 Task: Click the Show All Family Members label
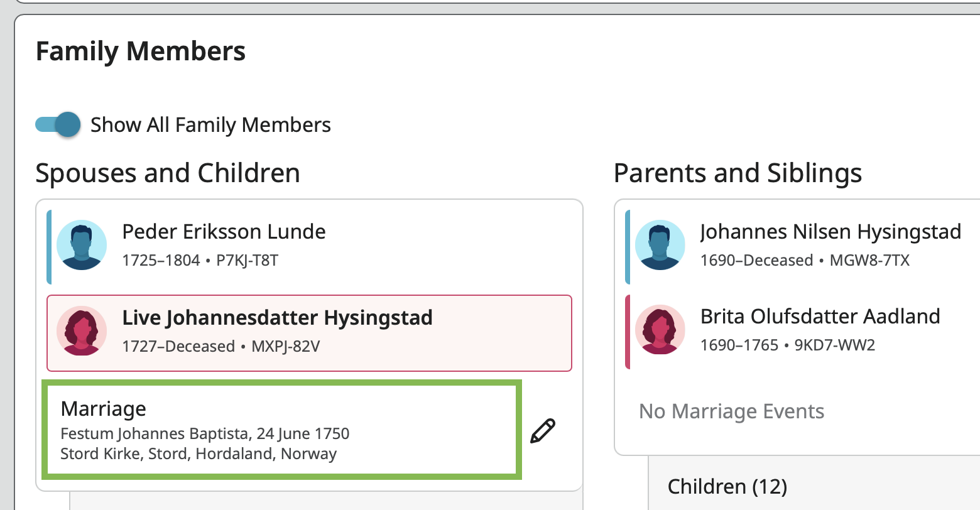[x=210, y=125]
